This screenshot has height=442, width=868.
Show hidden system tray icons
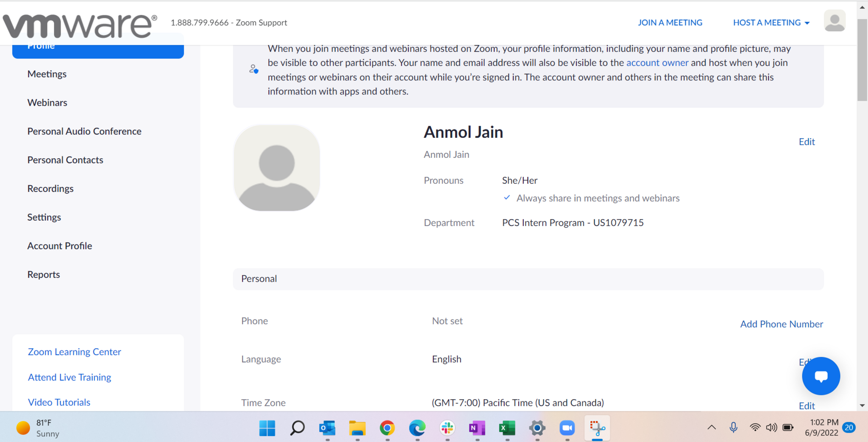tap(712, 428)
